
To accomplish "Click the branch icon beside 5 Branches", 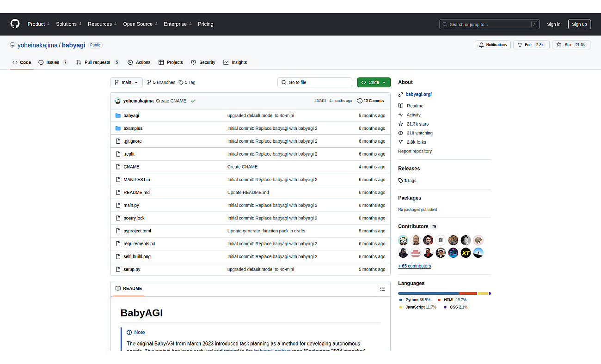I will click(x=149, y=82).
